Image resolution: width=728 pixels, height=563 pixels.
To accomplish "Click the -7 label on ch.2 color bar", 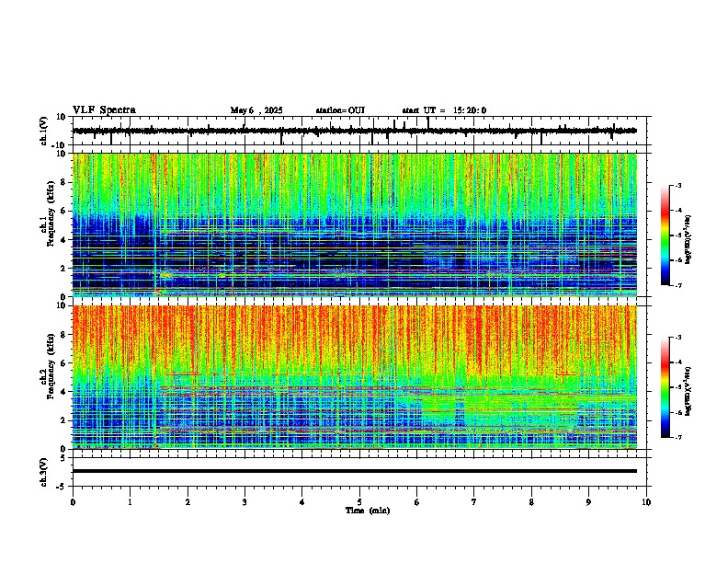I will [677, 438].
